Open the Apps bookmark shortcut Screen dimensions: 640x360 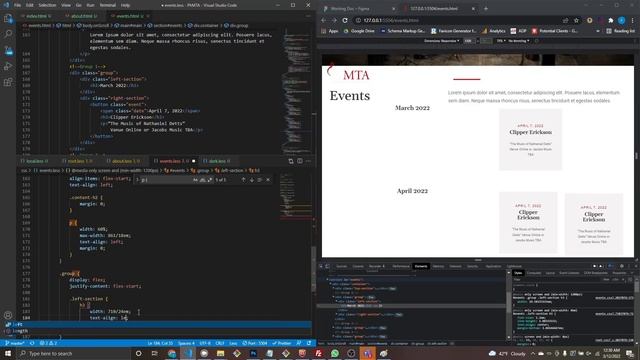pos(330,31)
